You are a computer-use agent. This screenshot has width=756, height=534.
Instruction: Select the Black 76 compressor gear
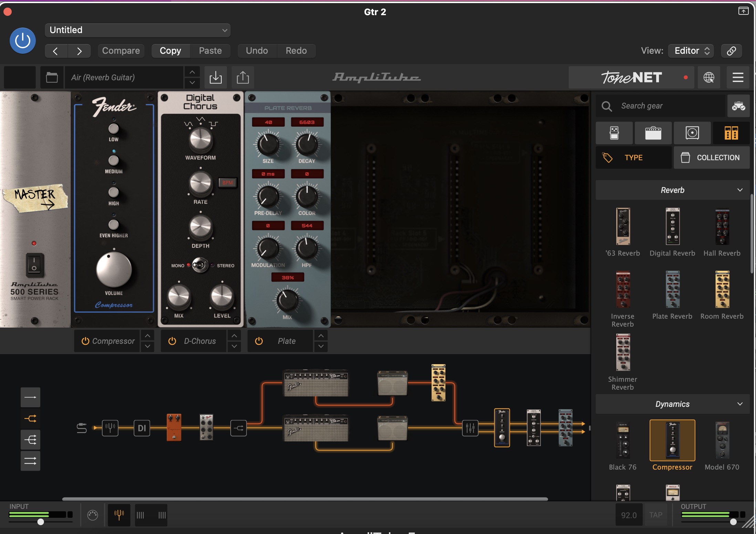point(623,446)
